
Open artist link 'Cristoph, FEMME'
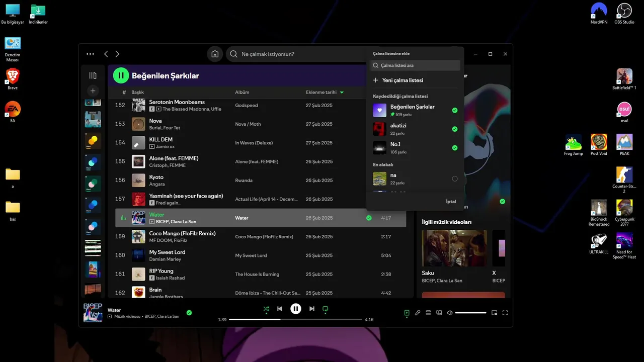click(167, 165)
